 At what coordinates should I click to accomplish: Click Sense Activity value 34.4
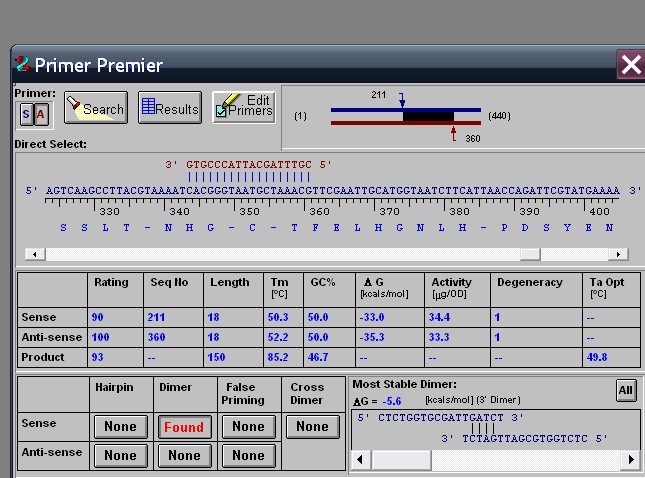(439, 317)
